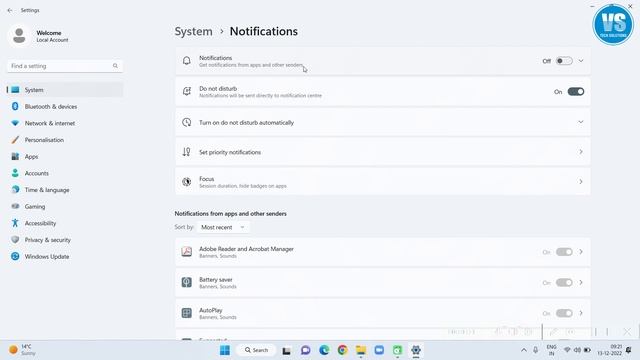
Task: Open the volume speaker quick settings
Action: point(577,350)
